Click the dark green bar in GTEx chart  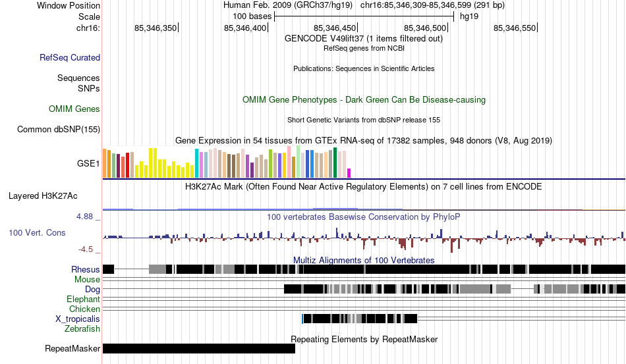(335, 163)
